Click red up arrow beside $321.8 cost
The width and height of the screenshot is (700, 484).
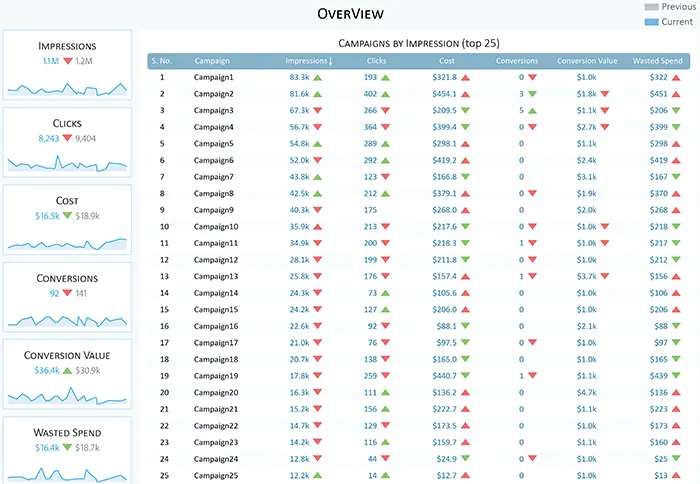tap(466, 78)
